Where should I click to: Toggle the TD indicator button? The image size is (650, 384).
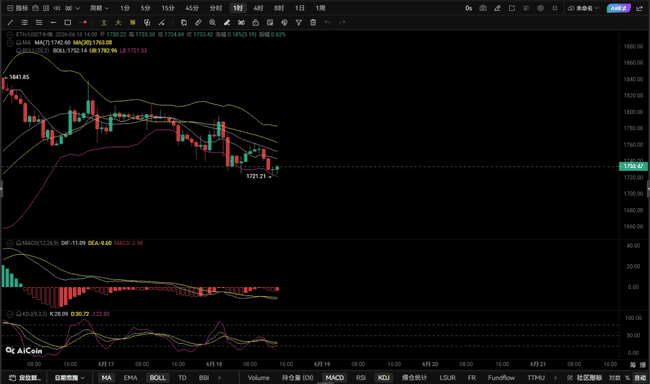coord(182,377)
